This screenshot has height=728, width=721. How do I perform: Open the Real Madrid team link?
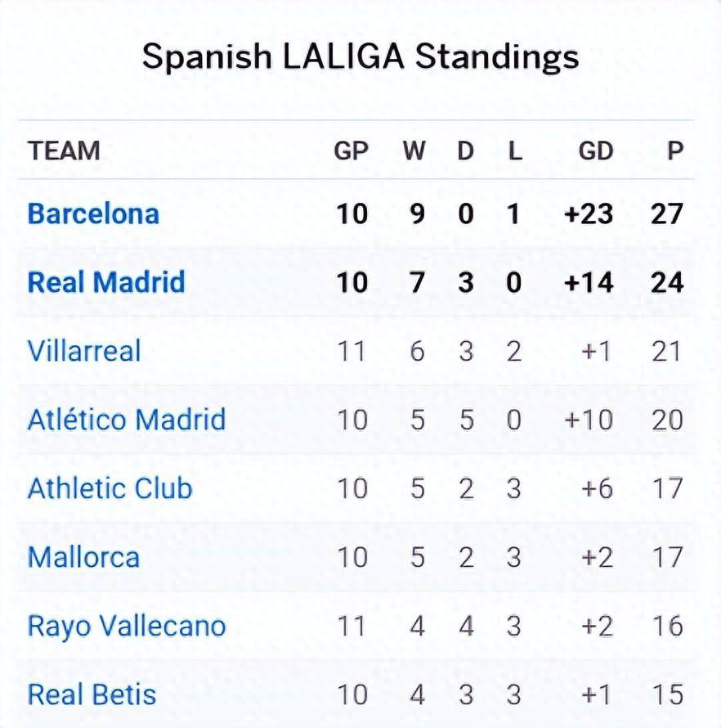coord(106,282)
